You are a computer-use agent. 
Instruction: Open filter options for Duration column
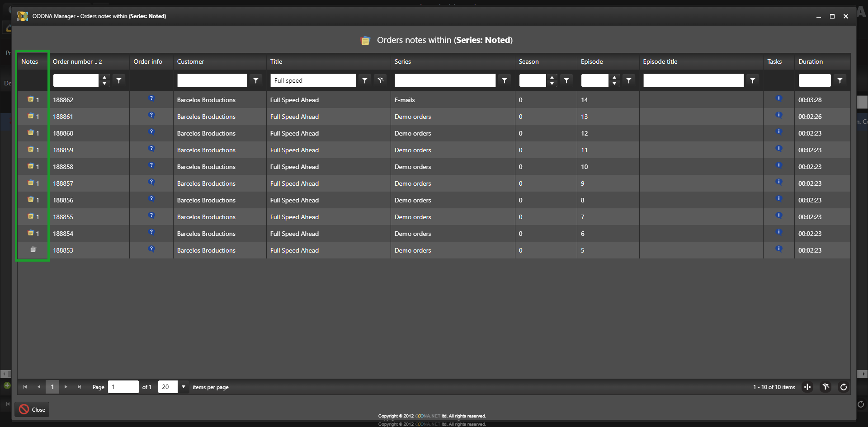(x=840, y=80)
